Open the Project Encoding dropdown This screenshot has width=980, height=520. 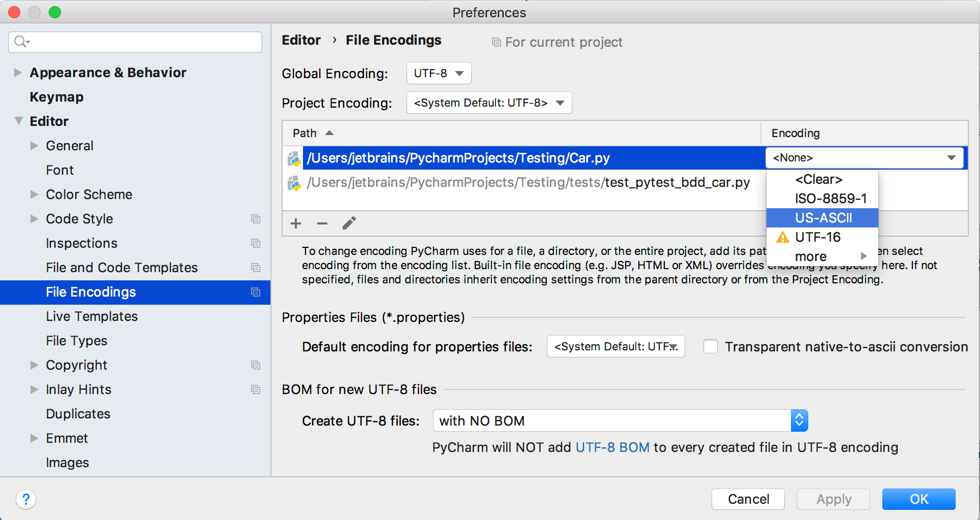[x=488, y=103]
